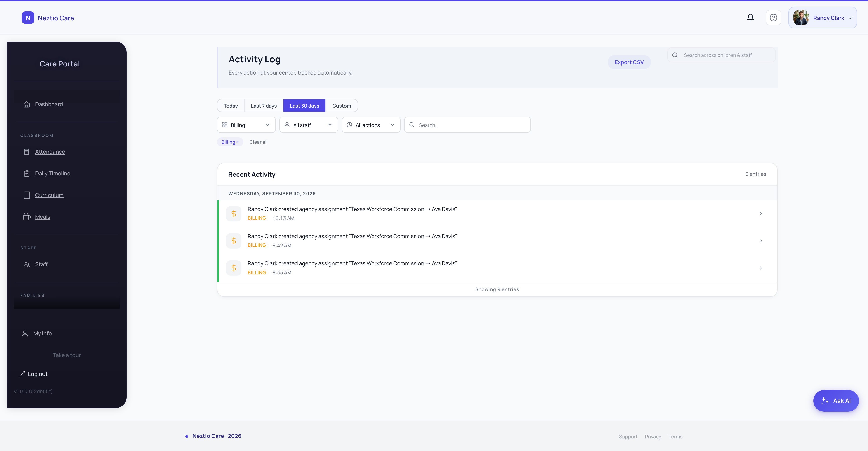Click the Attendance sidebar icon
This screenshot has height=451, width=868.
(x=27, y=152)
